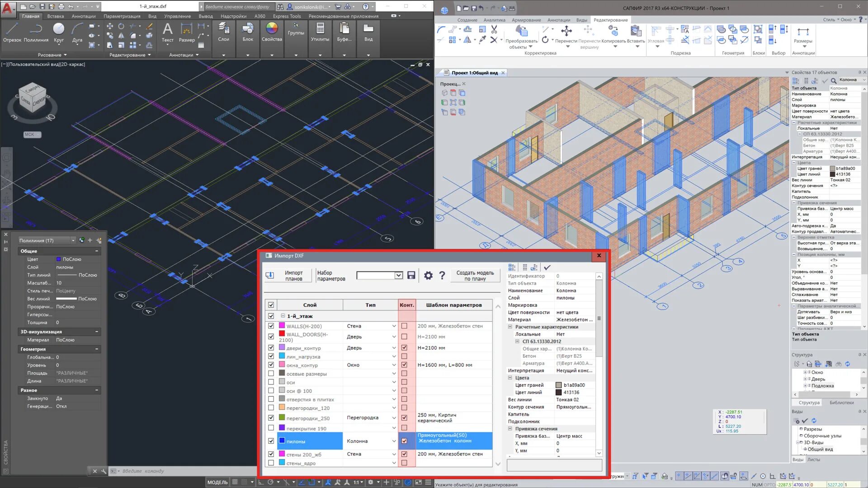Enable the оси layer checkbox
The image size is (868, 488).
271,382
